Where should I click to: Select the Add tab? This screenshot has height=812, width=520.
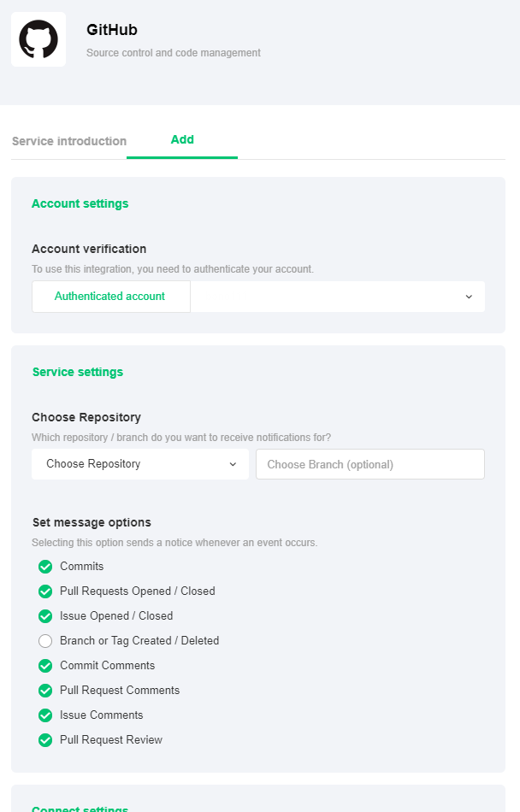(182, 140)
